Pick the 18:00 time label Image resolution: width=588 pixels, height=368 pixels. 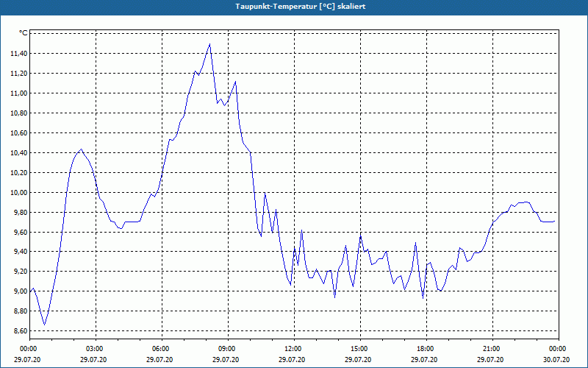[426, 349]
